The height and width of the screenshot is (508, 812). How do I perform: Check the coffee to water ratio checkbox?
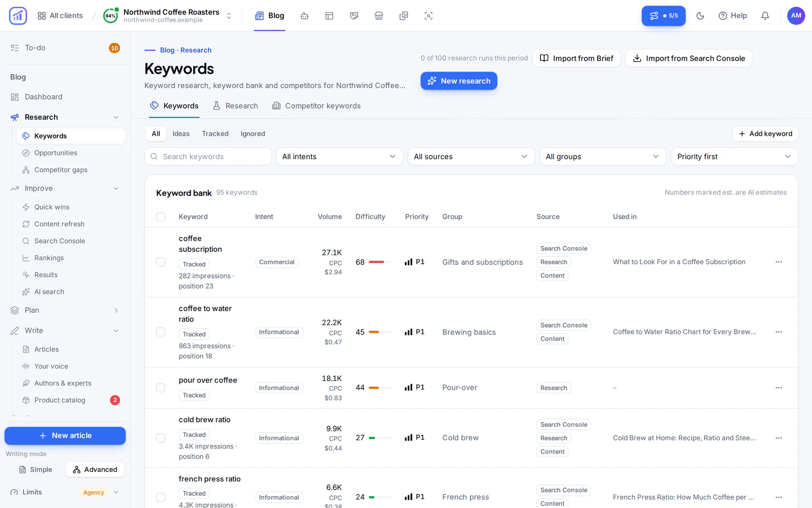(161, 332)
